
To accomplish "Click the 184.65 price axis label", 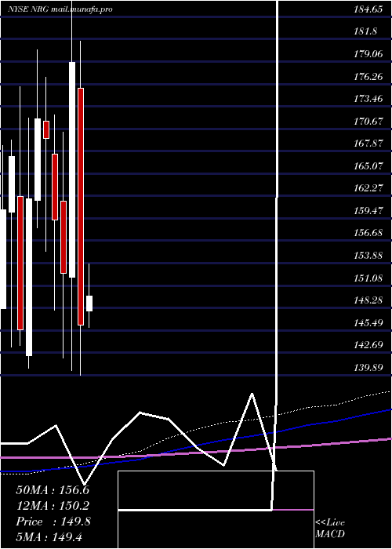I will tap(368, 9).
